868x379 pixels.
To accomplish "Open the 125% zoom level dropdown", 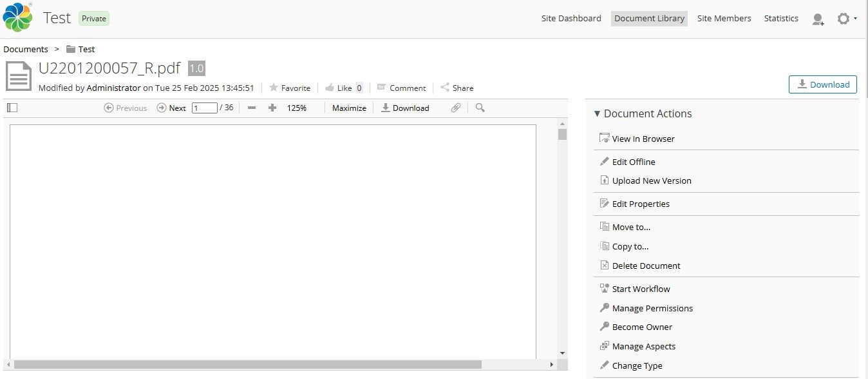I will tap(297, 108).
